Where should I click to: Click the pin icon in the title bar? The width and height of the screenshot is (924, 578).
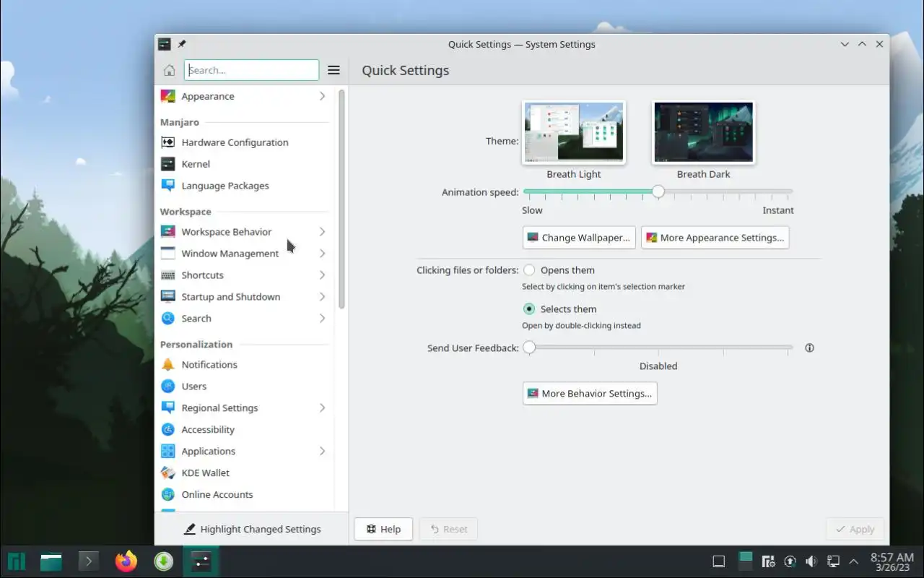pos(182,44)
